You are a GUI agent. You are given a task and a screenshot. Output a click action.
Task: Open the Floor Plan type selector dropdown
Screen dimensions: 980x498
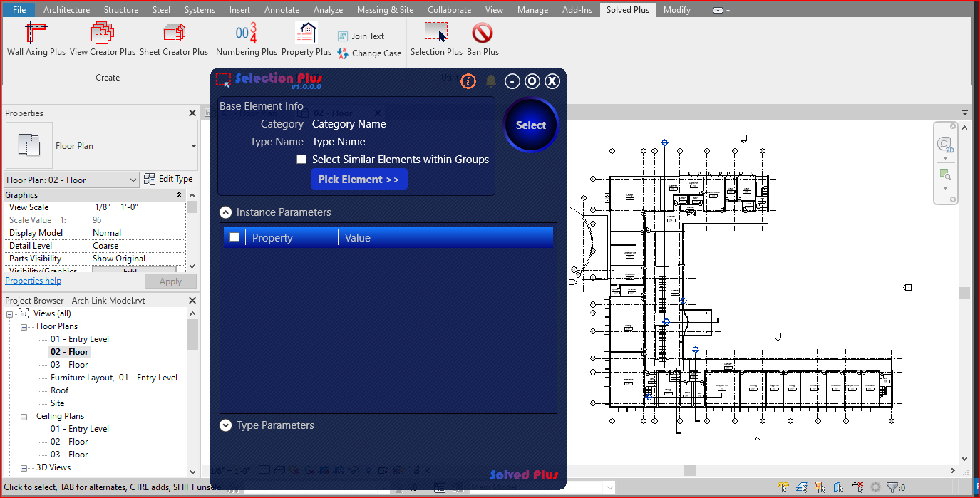193,145
